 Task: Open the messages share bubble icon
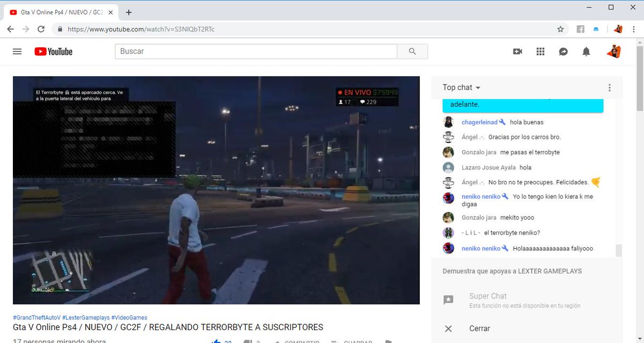563,51
